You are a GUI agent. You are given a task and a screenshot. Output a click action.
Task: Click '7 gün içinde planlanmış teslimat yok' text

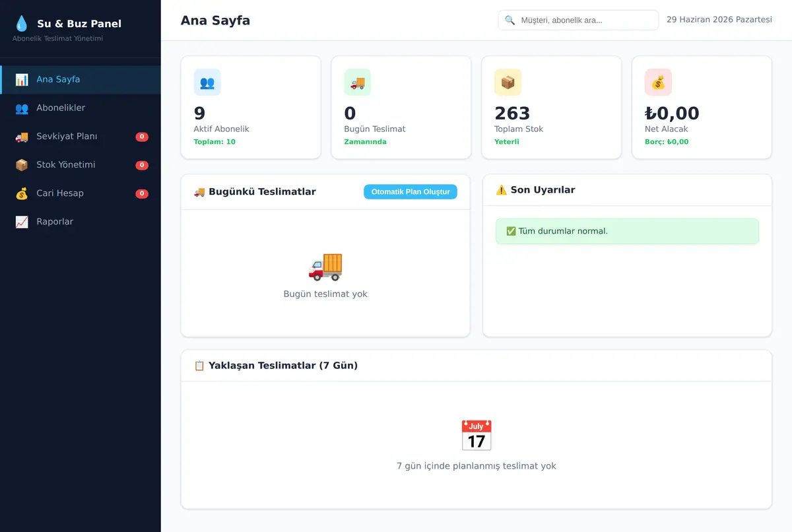pos(477,466)
